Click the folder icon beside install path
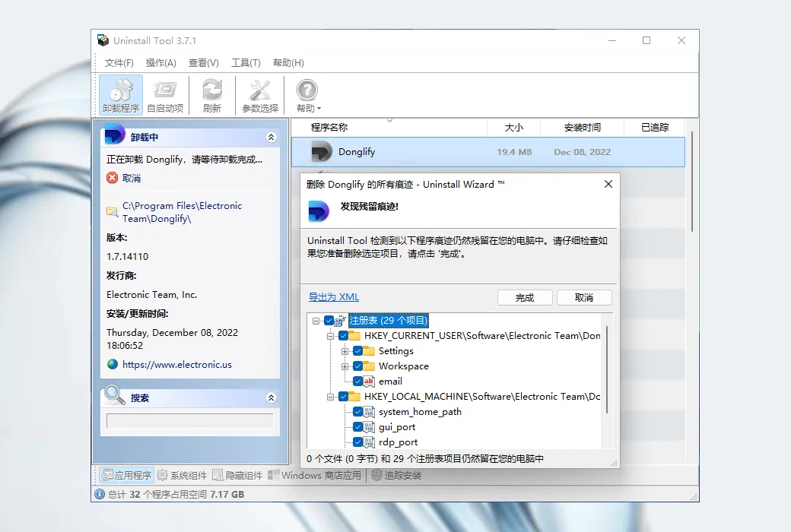 click(x=112, y=212)
